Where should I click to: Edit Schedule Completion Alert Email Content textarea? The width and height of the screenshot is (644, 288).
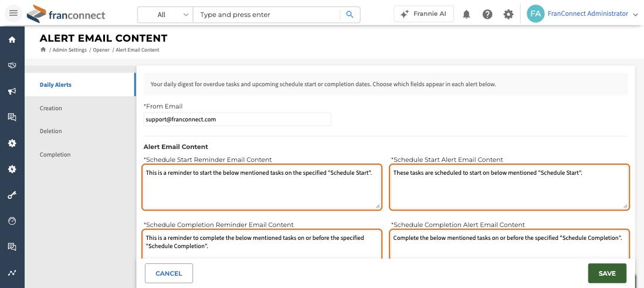(509, 243)
